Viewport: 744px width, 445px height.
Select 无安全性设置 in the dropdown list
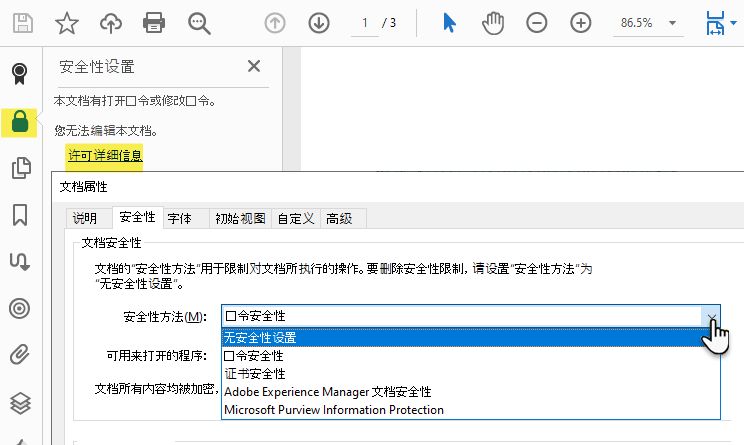coord(471,338)
